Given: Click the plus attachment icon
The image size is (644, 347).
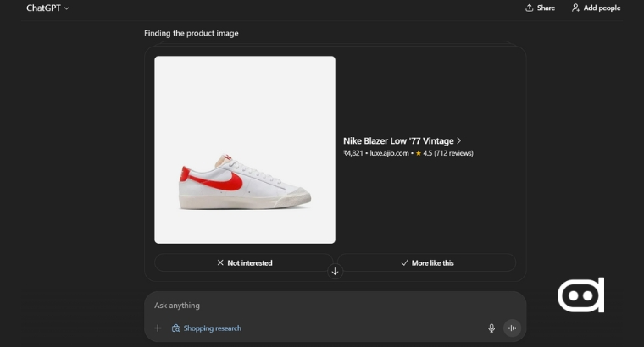Looking at the screenshot, I should [158, 328].
